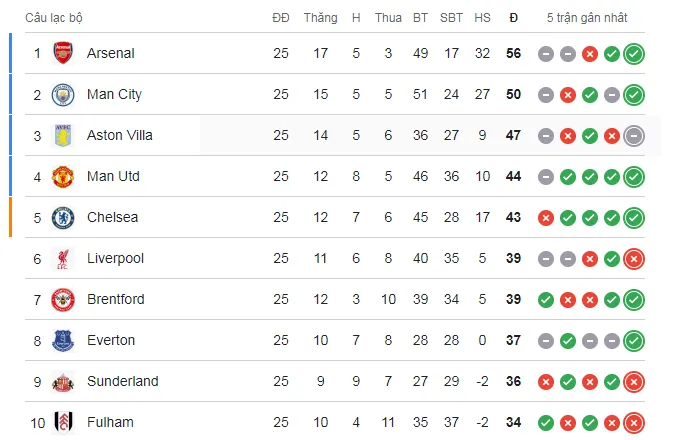Click the 'Thắng' wins column header
This screenshot has height=440, width=688.
pyautogui.click(x=321, y=18)
